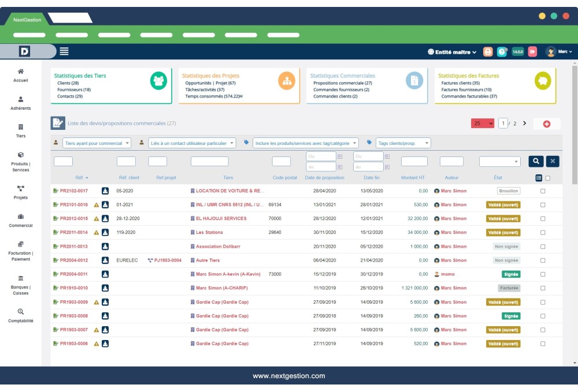The width and height of the screenshot is (578, 392).
Task: Expand the 'Tags clients/prosp.' dropdown
Action: click(x=403, y=143)
